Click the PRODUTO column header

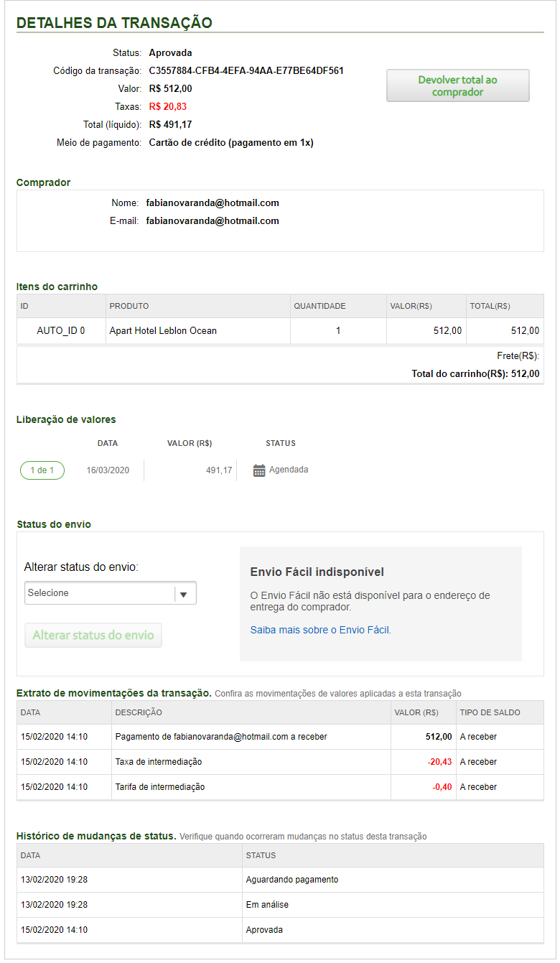pos(129,306)
